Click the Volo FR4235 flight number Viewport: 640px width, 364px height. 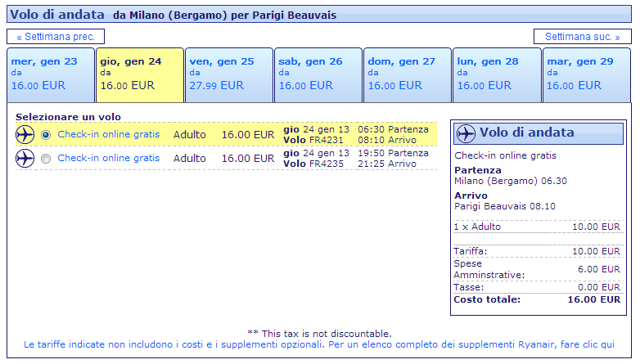313,164
